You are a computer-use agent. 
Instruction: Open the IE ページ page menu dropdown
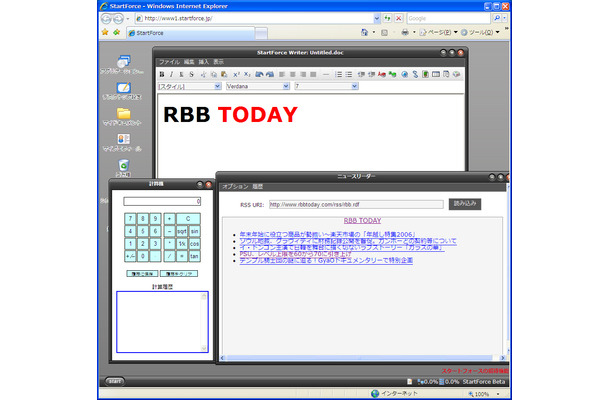(x=439, y=32)
